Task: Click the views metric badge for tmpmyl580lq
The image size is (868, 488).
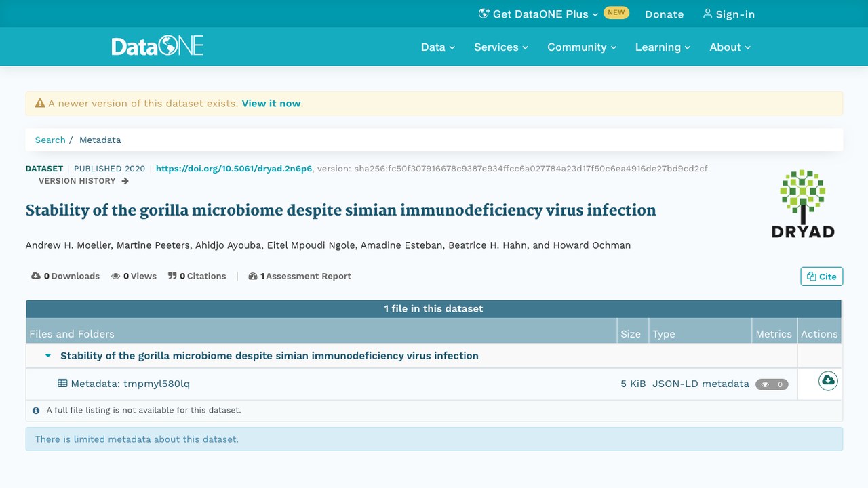Action: tap(772, 384)
